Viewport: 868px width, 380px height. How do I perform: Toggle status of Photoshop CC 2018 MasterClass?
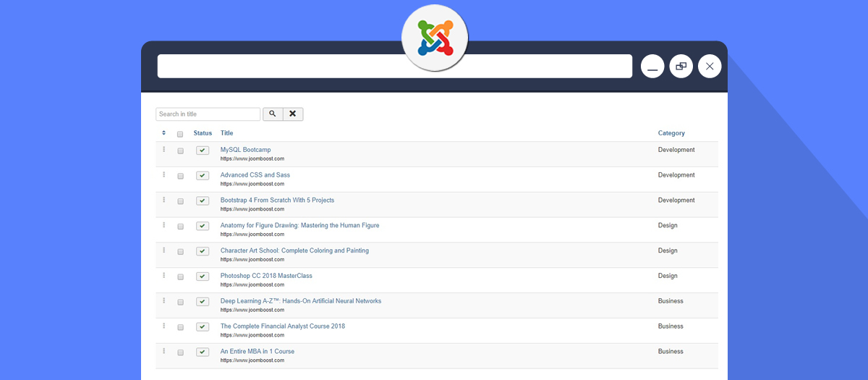coord(203,276)
